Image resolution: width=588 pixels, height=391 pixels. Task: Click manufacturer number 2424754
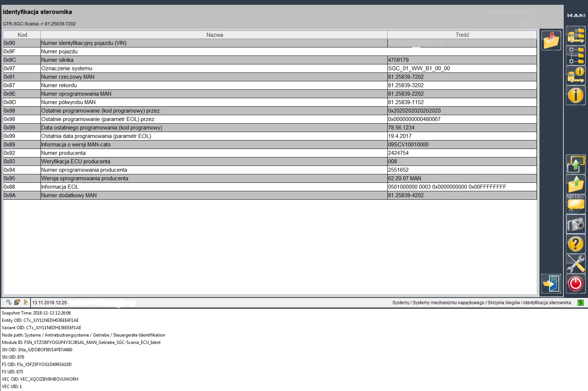click(x=398, y=153)
